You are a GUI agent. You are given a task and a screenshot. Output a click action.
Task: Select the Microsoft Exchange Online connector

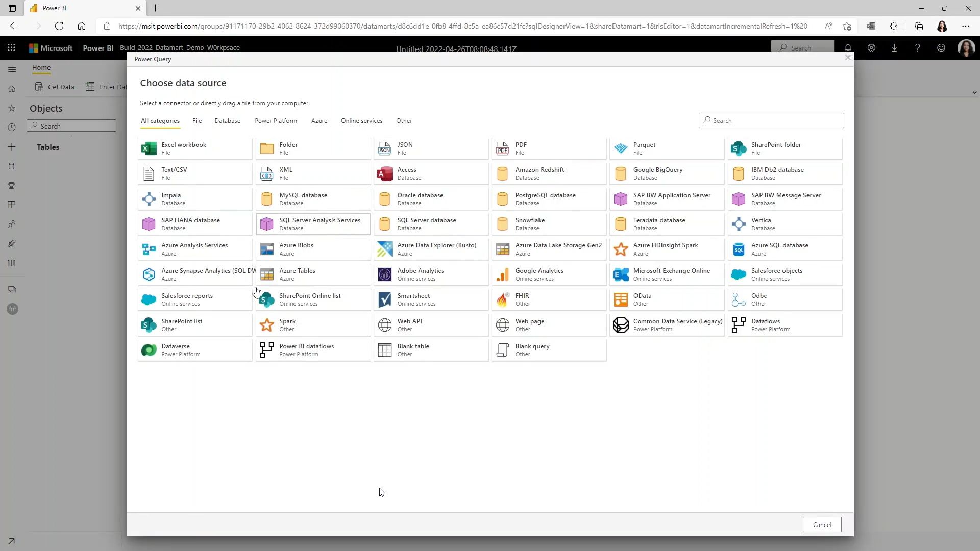(x=667, y=274)
